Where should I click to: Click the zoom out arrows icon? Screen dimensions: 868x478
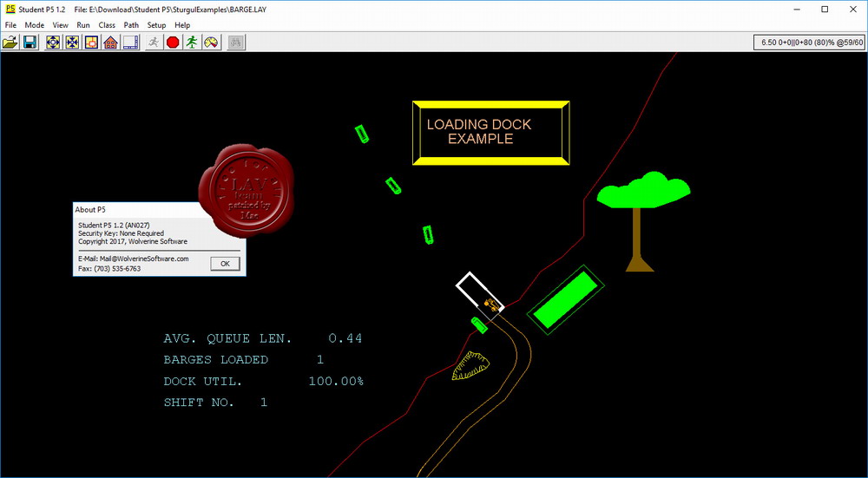[53, 42]
